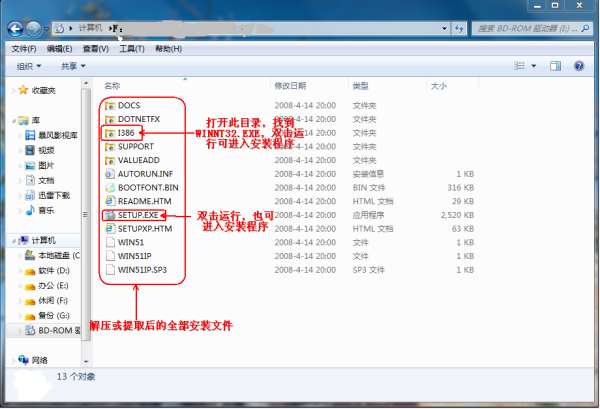
Task: Select the README.HTM file icon
Action: 110,201
